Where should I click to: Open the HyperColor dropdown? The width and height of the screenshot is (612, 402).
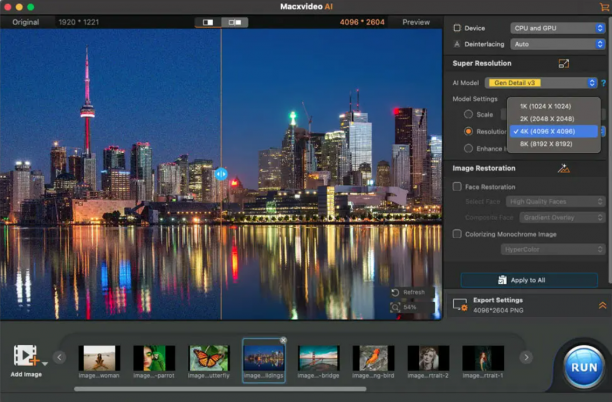pyautogui.click(x=553, y=249)
